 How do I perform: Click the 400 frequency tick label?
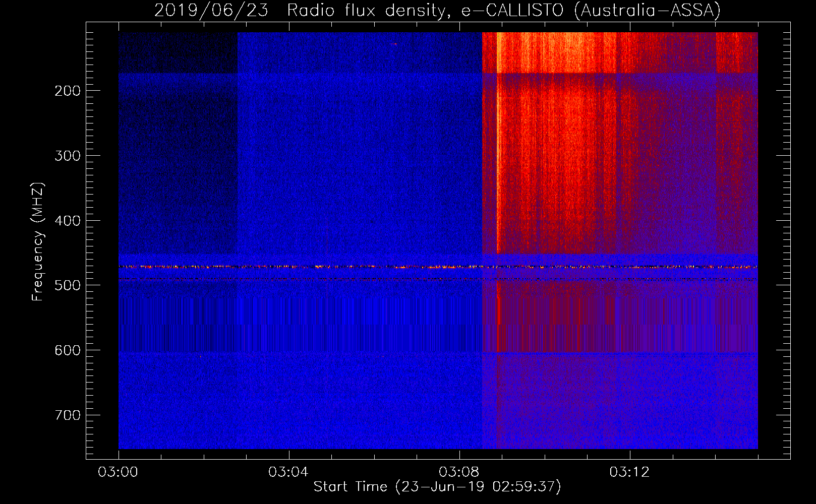pyautogui.click(x=68, y=221)
